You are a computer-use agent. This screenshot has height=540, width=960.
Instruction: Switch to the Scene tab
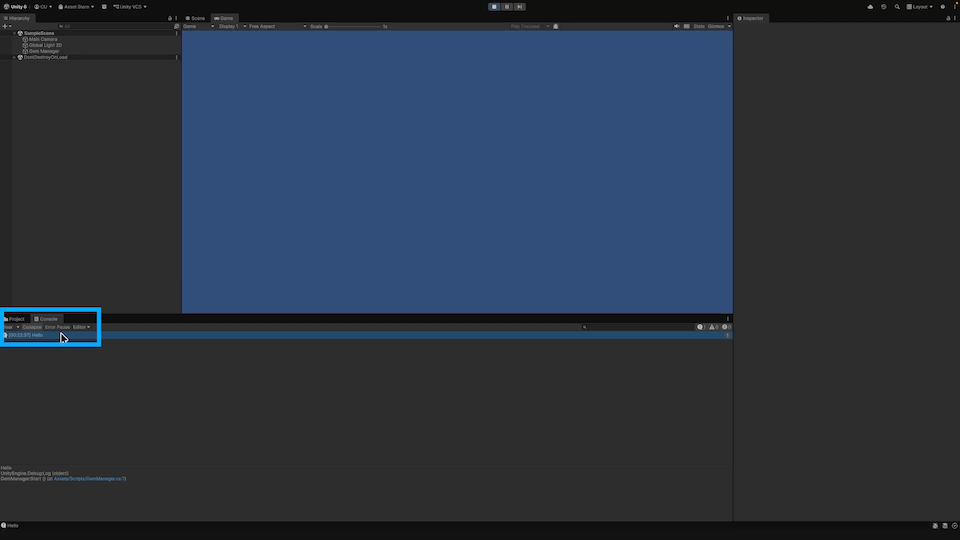pyautogui.click(x=196, y=18)
